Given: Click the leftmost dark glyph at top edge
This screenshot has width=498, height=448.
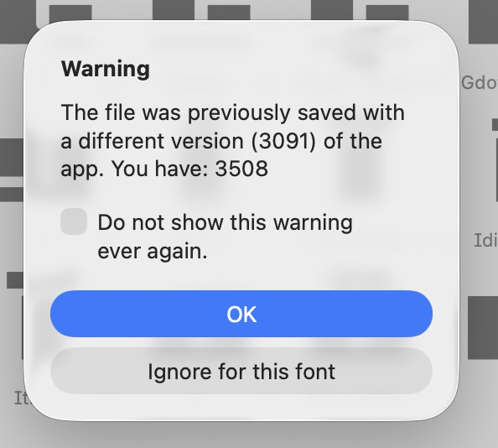Looking at the screenshot, I should click(16, 22).
